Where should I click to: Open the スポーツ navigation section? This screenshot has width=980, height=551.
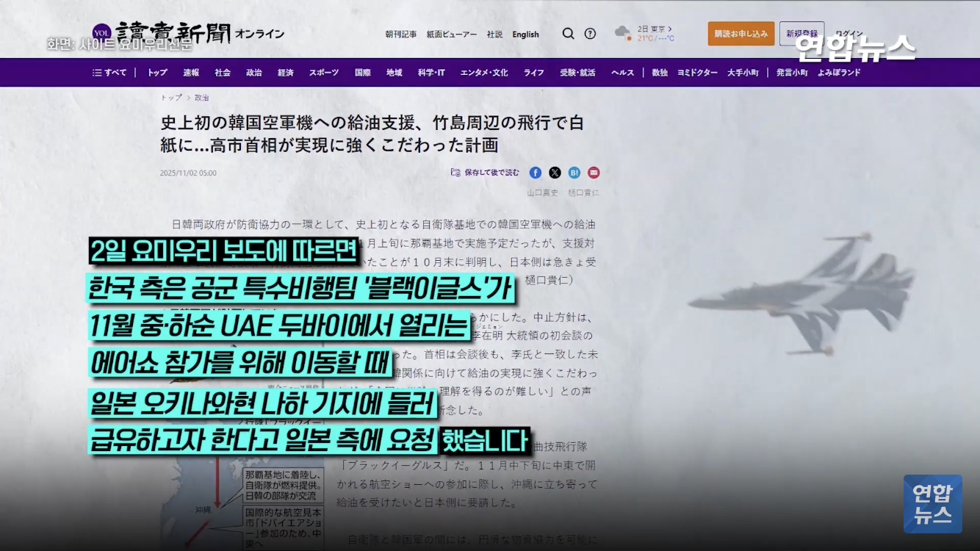point(324,73)
